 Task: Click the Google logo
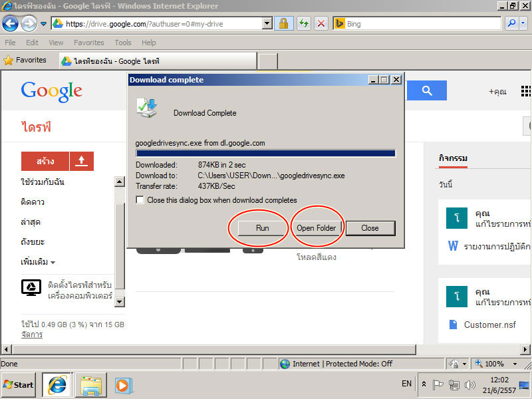pyautogui.click(x=52, y=91)
